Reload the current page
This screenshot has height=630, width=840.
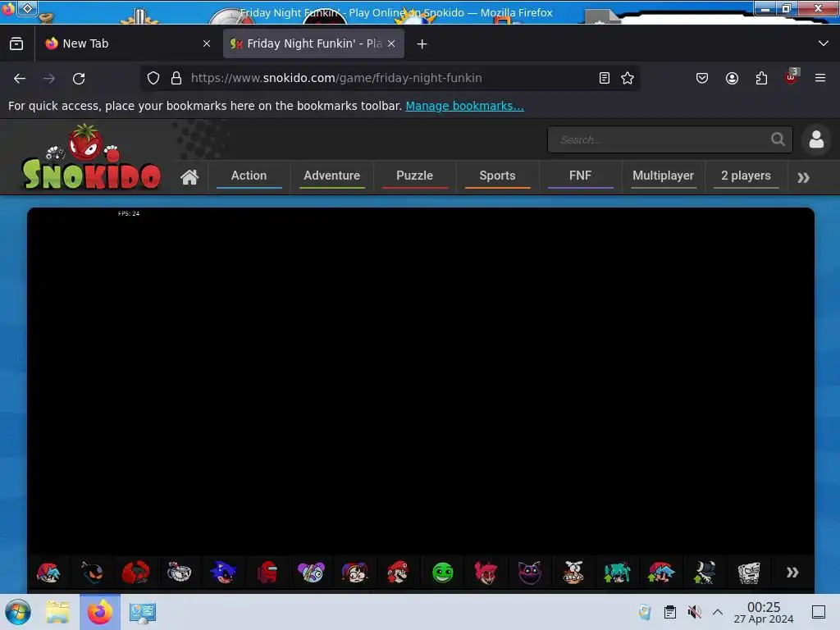(x=79, y=78)
